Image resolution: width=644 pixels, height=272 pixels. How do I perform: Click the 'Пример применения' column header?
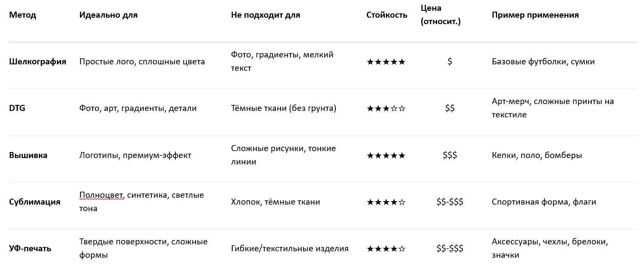535,15
